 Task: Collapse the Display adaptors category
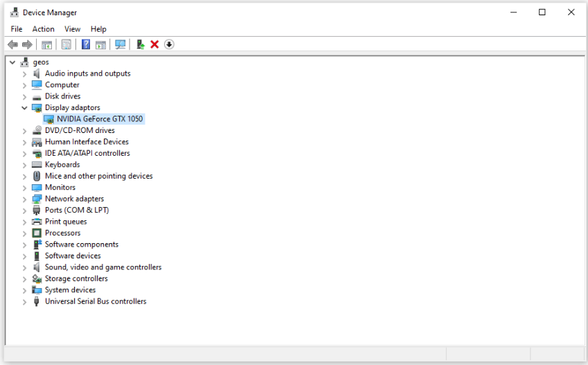click(25, 108)
